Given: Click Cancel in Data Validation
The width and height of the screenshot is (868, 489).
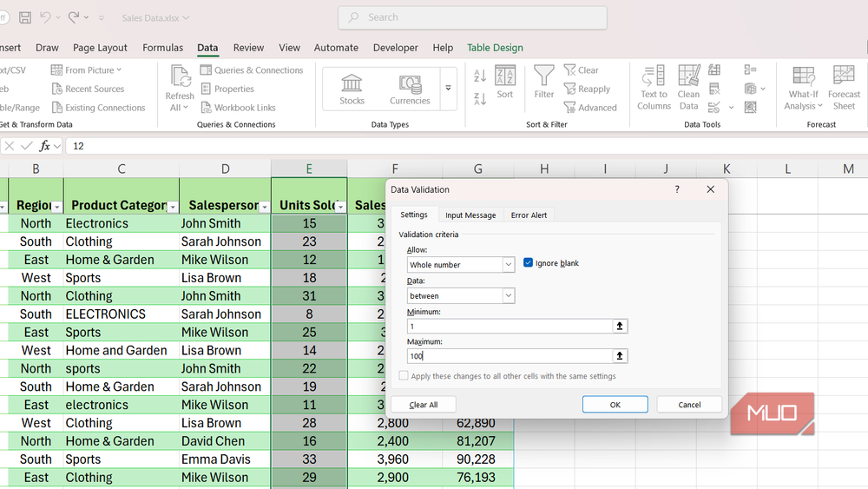Looking at the screenshot, I should (689, 404).
